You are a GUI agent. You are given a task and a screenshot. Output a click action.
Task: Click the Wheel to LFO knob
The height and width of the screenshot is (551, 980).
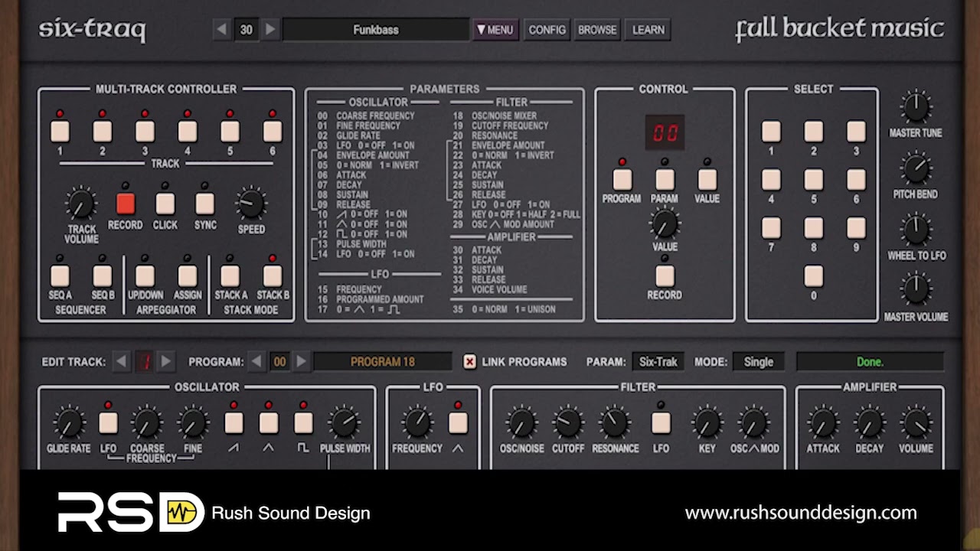click(916, 230)
